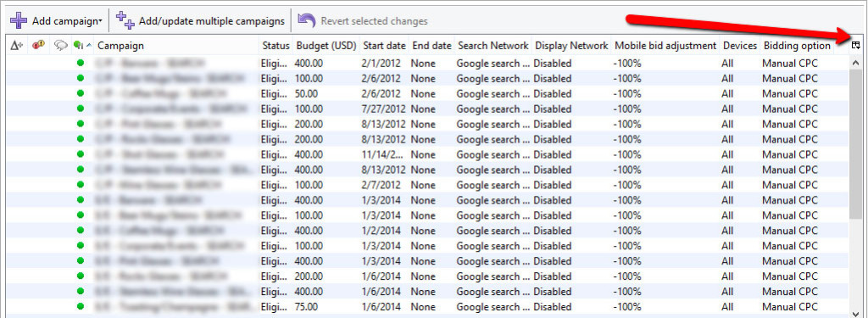Click Revert selected changes button
Viewport: 868px width, 318px height.
coord(362,21)
